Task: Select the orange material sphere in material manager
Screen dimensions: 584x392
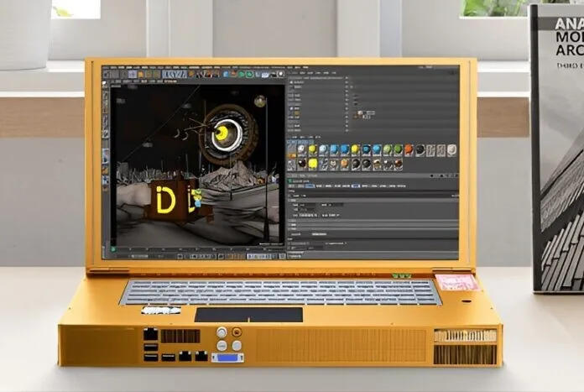Action: pyautogui.click(x=409, y=149)
